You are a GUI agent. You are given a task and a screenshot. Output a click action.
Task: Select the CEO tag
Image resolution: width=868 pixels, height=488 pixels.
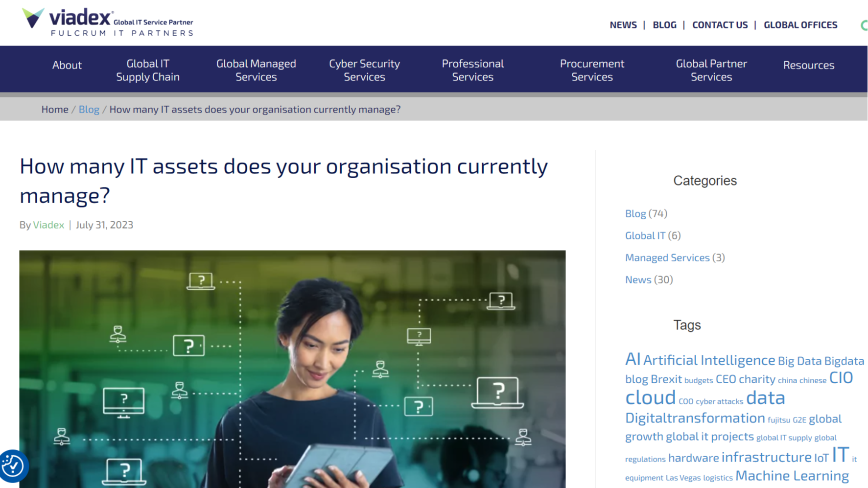click(726, 379)
